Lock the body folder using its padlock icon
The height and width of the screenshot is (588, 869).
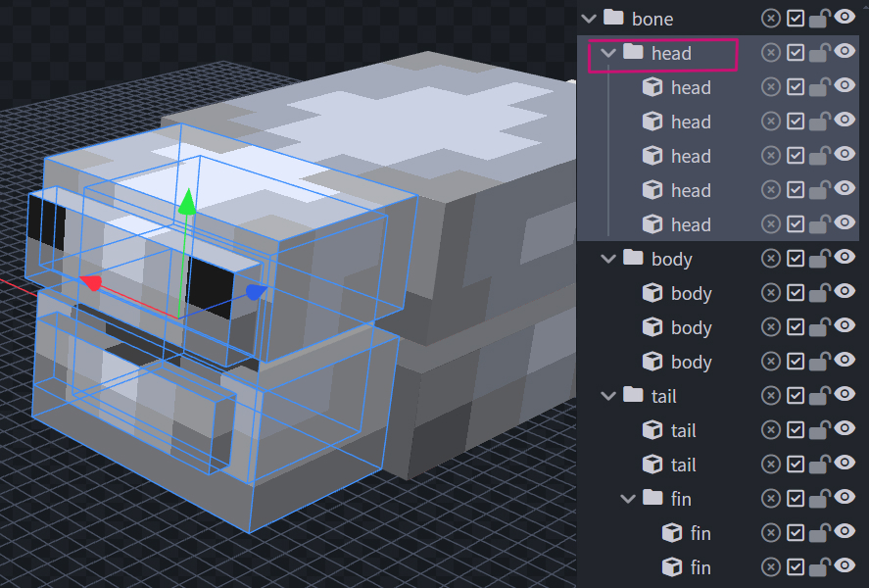[x=820, y=259]
